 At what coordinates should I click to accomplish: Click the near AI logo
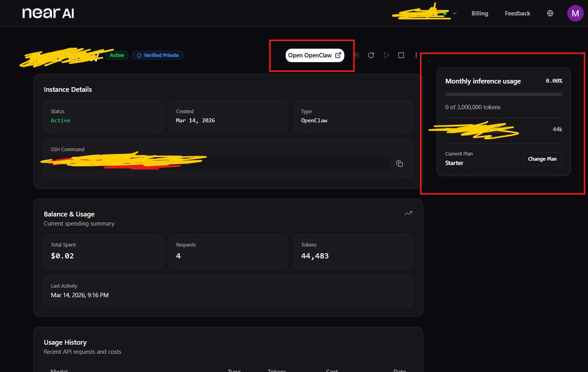tap(48, 13)
